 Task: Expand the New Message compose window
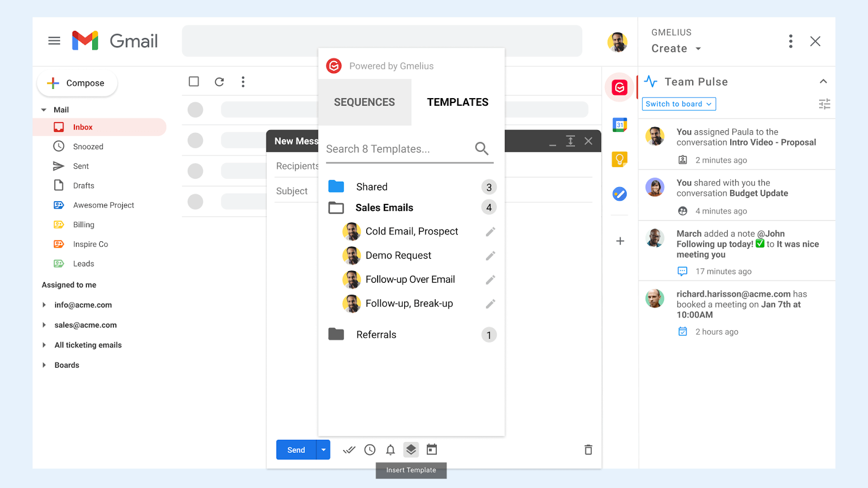tap(570, 141)
